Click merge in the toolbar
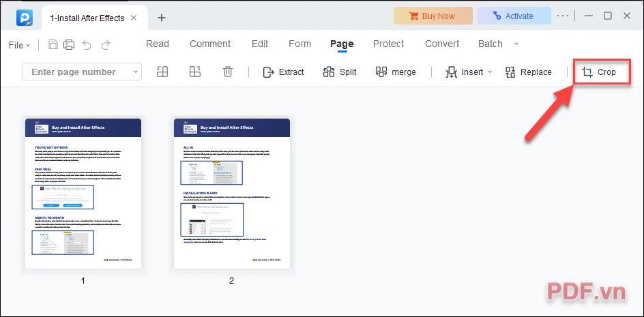The width and height of the screenshot is (644, 317). (x=396, y=72)
